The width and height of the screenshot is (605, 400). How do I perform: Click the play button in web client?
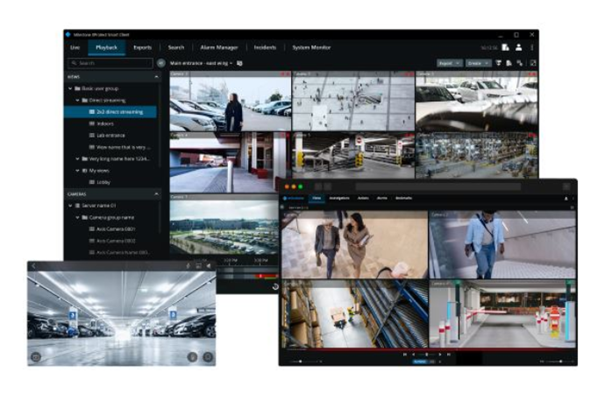(x=428, y=354)
